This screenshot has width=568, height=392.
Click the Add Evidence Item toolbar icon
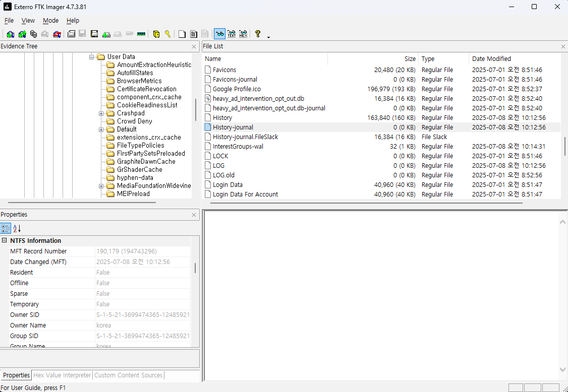pyautogui.click(x=10, y=34)
